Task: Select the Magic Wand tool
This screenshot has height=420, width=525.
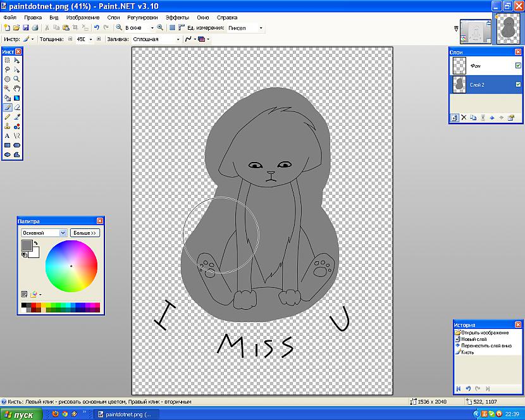Action: pyautogui.click(x=7, y=89)
